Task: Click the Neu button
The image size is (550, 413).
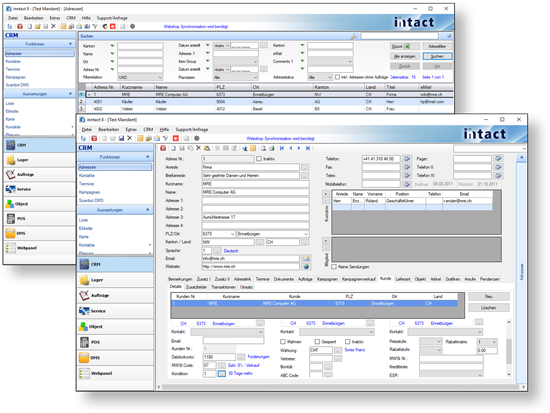Action: [489, 297]
